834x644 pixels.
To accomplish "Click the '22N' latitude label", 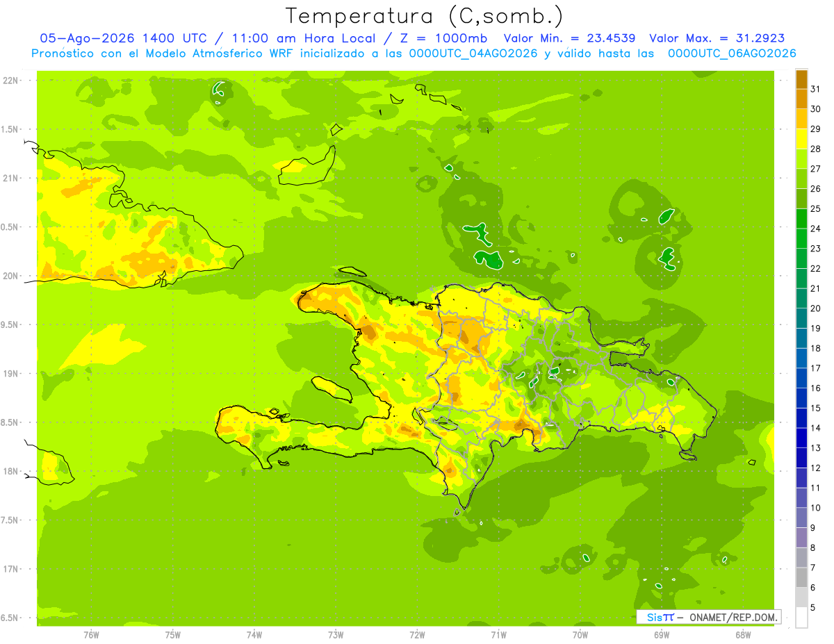I will pos(10,81).
